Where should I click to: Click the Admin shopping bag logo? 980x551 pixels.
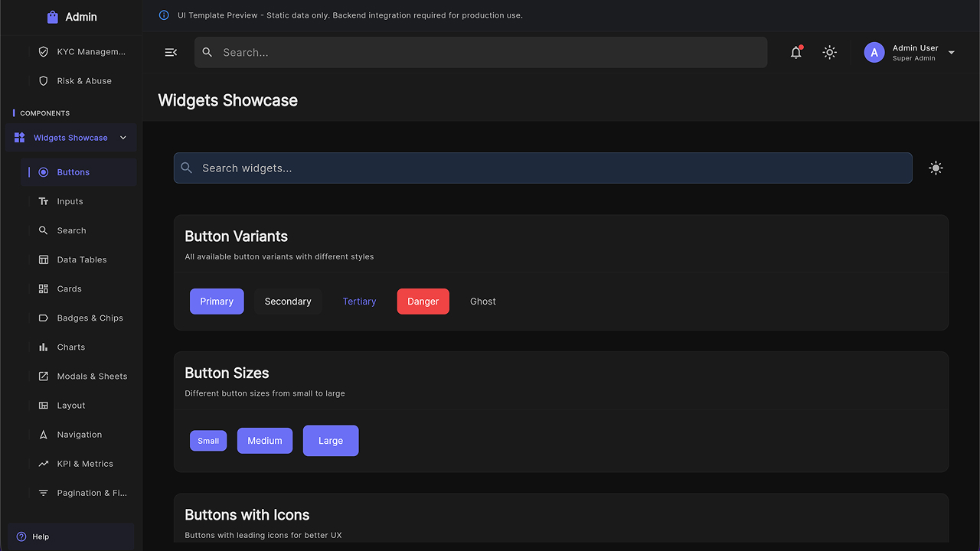(52, 17)
